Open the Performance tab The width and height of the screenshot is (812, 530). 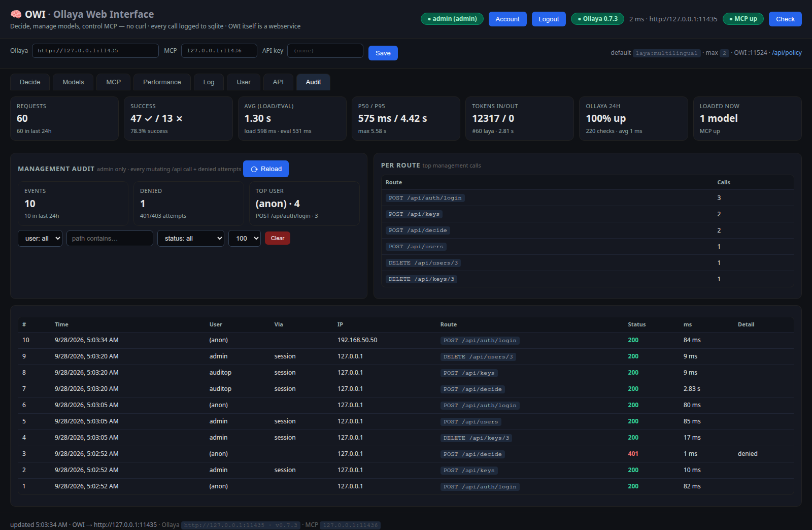click(x=162, y=82)
